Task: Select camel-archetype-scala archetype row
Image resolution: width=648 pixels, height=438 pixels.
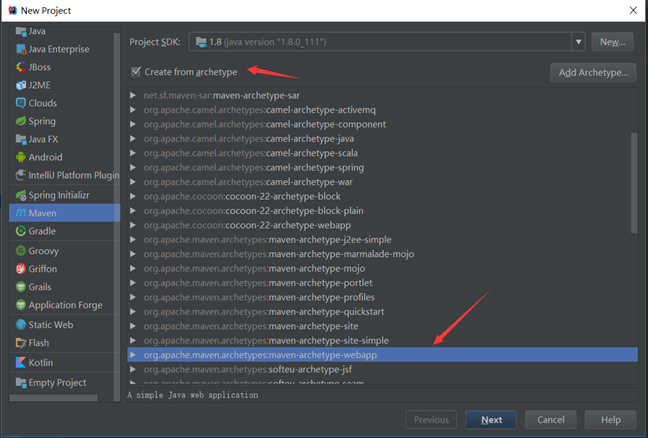Action: [x=382, y=153]
